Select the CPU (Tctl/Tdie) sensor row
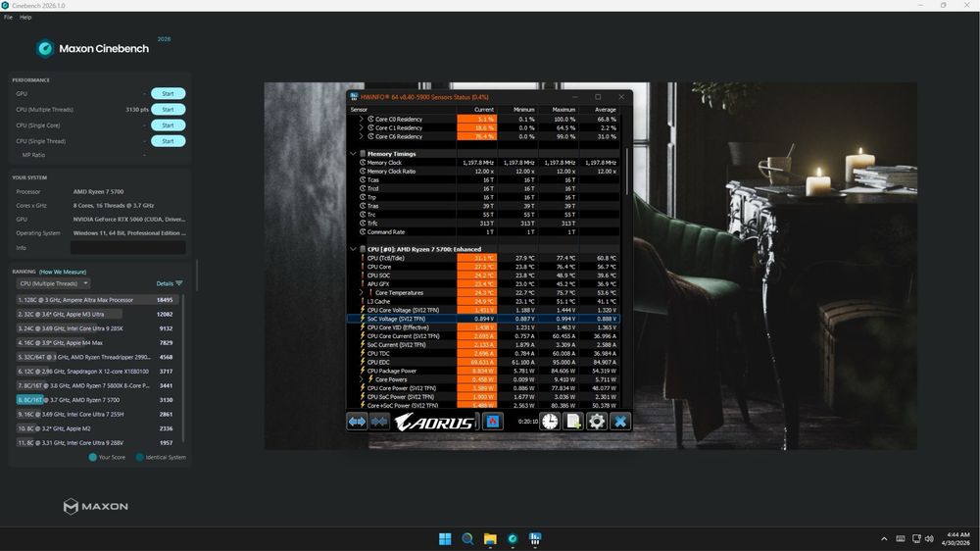 click(483, 258)
